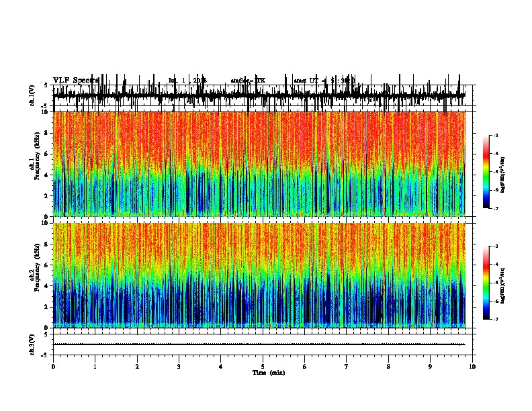The image size is (532, 411).
Task: Click the date text in the header
Action: (187, 81)
